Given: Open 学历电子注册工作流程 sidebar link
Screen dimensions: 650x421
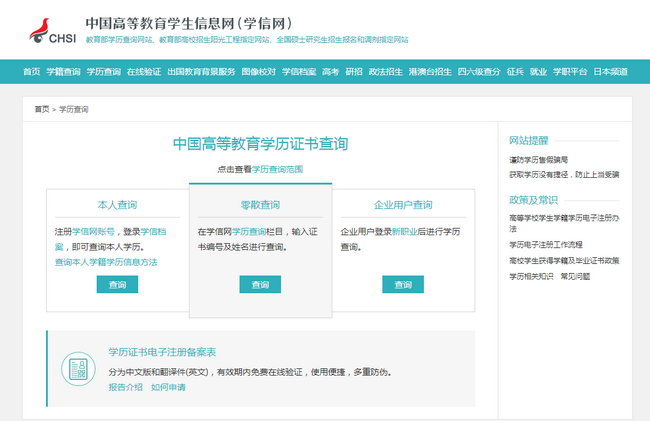Looking at the screenshot, I should pyautogui.click(x=546, y=244).
